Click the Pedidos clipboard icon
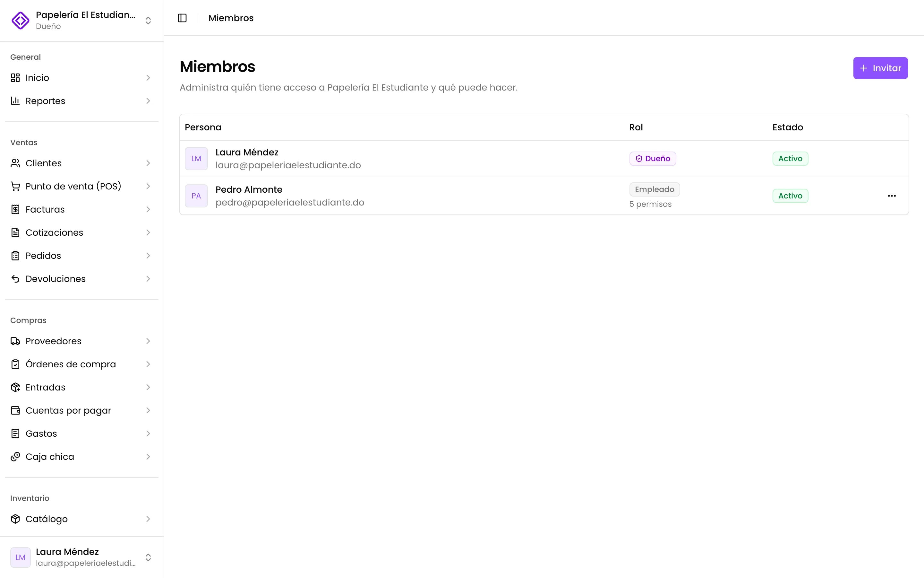The height and width of the screenshot is (578, 924). [x=15, y=256]
